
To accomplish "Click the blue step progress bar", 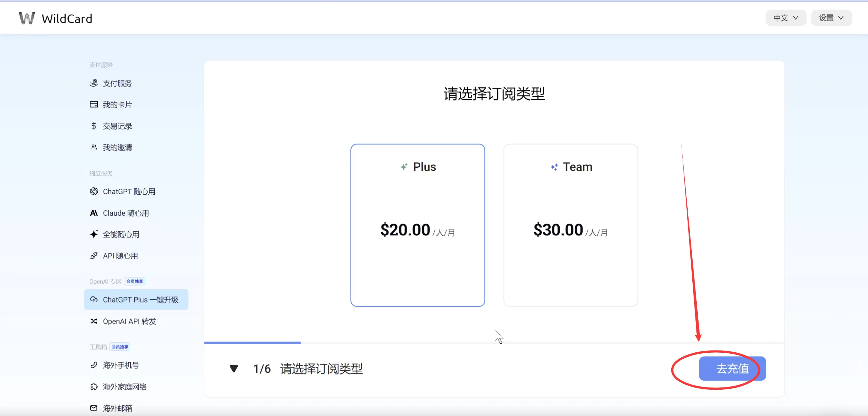I will [x=253, y=343].
